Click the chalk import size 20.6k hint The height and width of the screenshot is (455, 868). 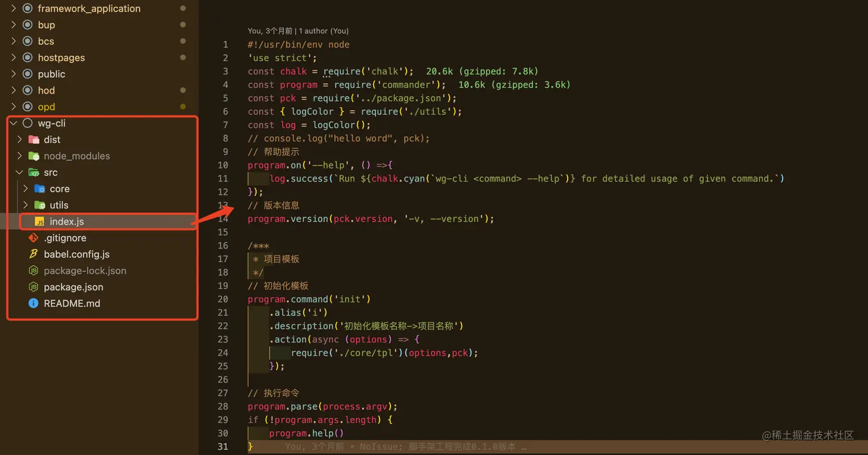tap(482, 71)
